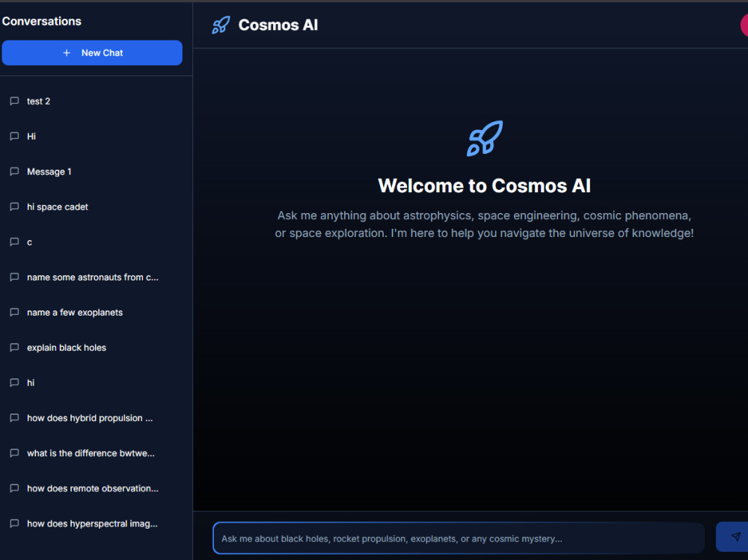Send the message with paper plane button
The image size is (748, 560).
[734, 537]
